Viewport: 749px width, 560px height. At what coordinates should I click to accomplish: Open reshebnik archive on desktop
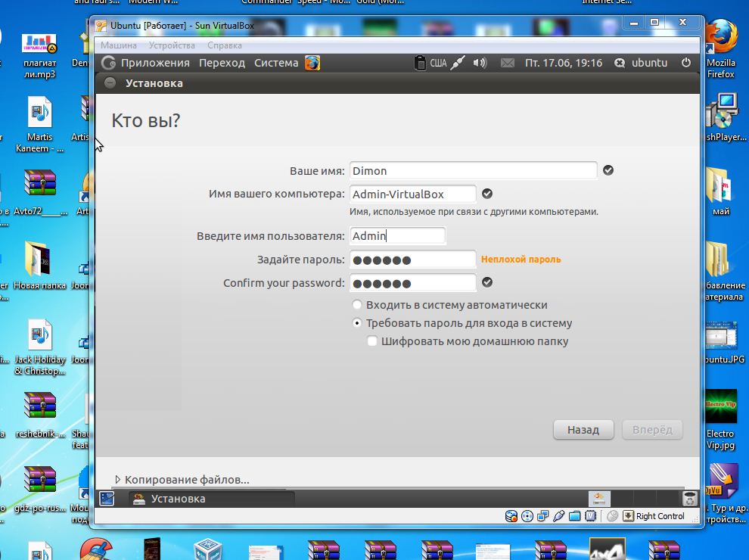coord(39,415)
